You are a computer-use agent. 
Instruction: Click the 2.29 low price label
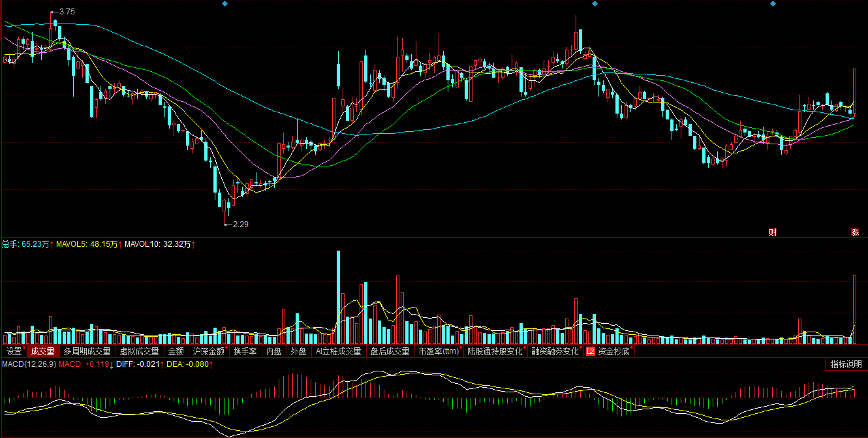[x=240, y=224]
